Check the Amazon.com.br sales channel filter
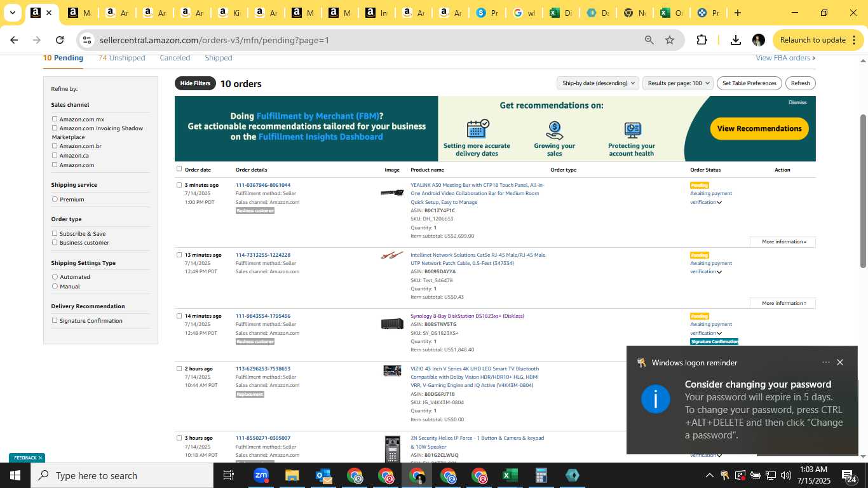 pyautogui.click(x=55, y=146)
